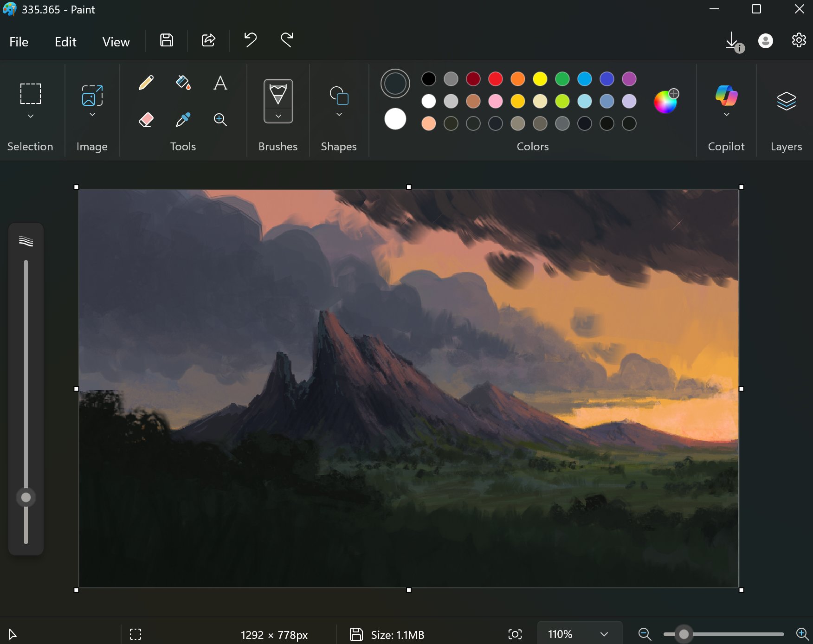Select the Eraser tool
Image resolution: width=813 pixels, height=644 pixels.
146,120
